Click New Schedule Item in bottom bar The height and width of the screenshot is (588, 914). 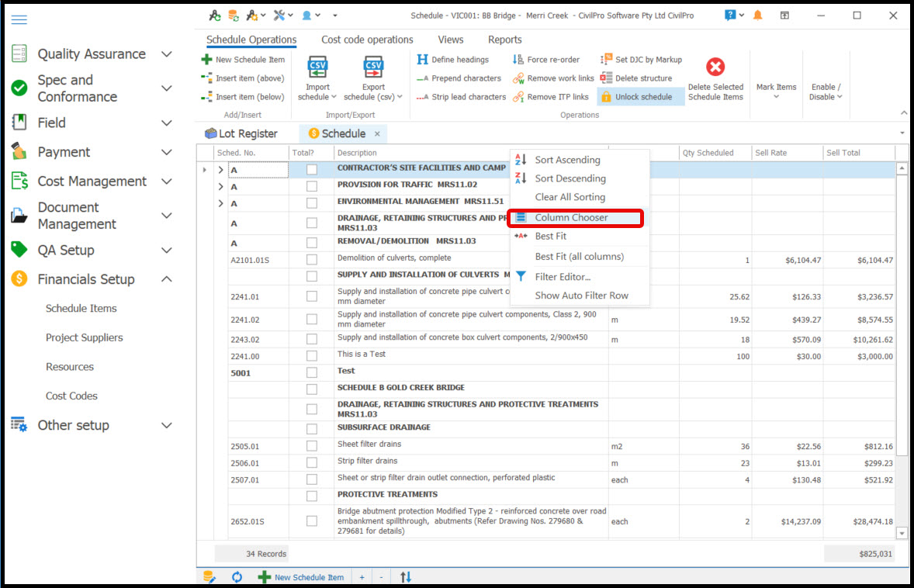pos(302,577)
